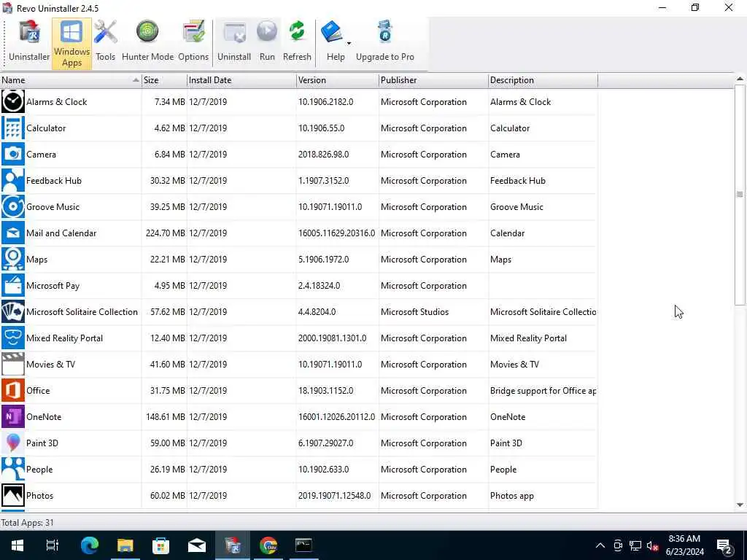
Task: Click the list scrollbar up arrow
Action: [x=740, y=79]
